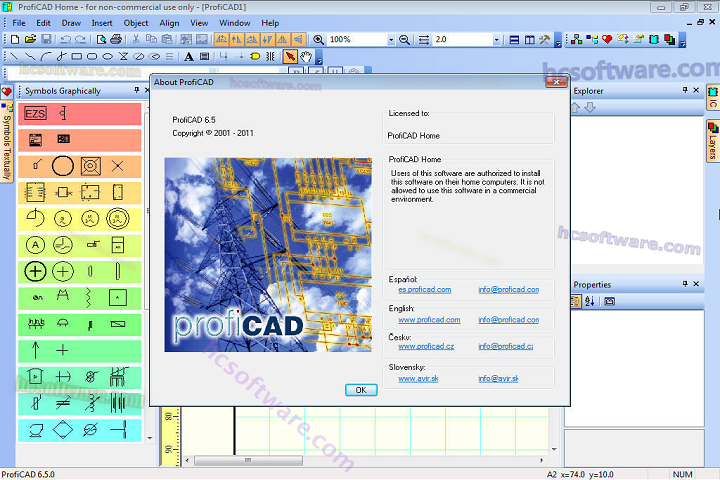The height and width of the screenshot is (480, 720).
Task: Click Explorer panel down arrow
Action: [591, 107]
